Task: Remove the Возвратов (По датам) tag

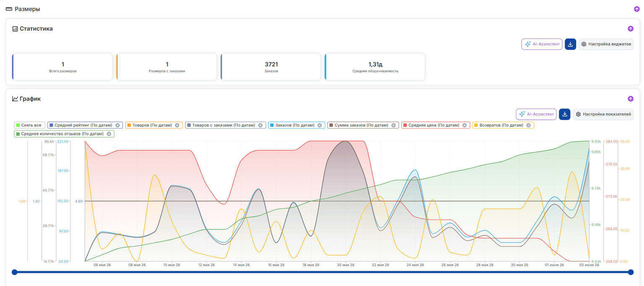Action: (528, 125)
